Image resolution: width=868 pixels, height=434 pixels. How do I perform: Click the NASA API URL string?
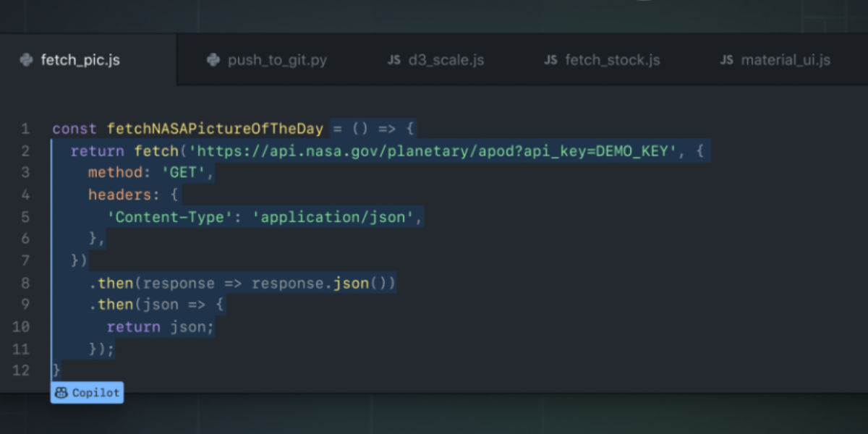427,151
